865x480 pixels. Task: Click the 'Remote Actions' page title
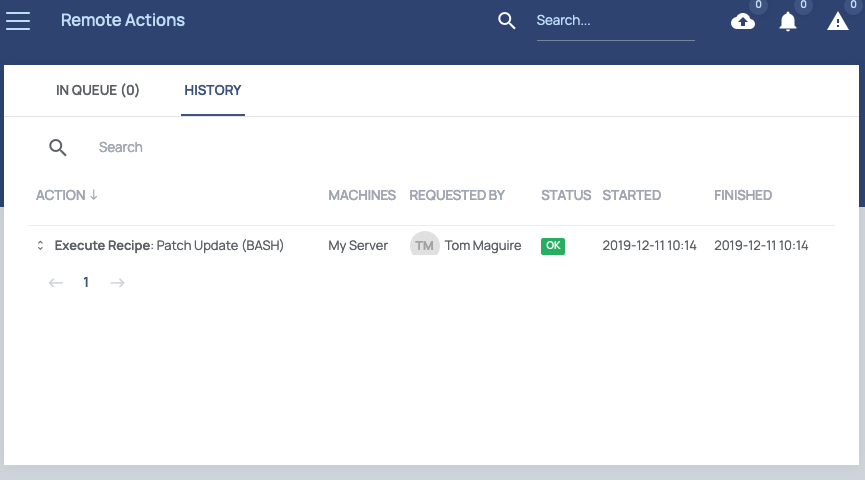coord(123,20)
